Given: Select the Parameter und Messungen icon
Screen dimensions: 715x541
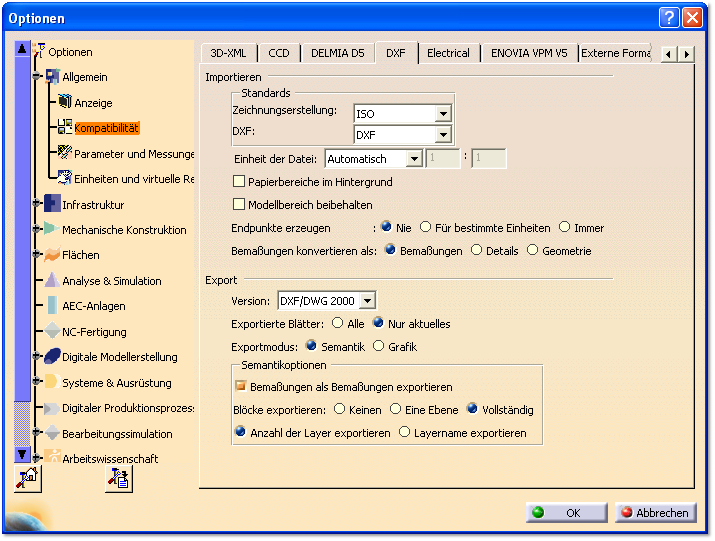Looking at the screenshot, I should tap(65, 153).
